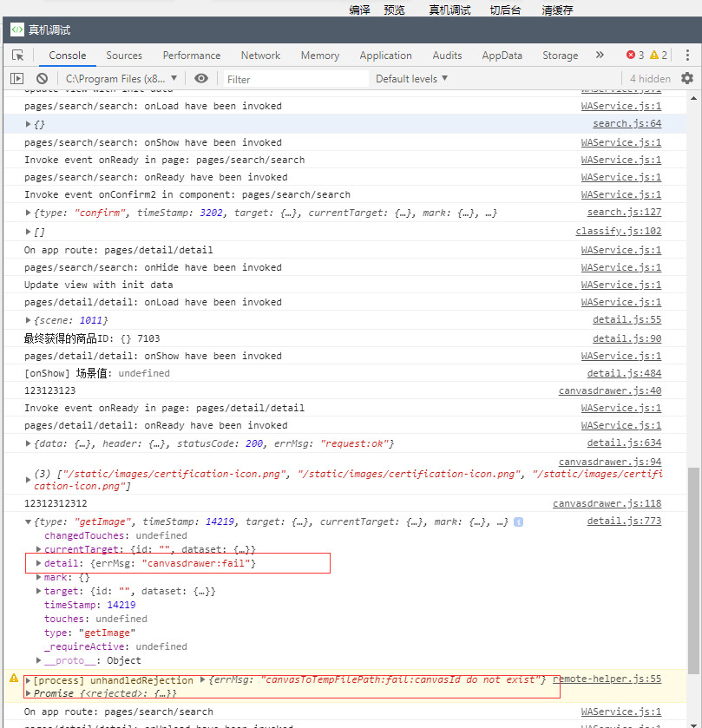This screenshot has width=702, height=728.
Task: Switch to the Console tab
Action: coord(68,56)
